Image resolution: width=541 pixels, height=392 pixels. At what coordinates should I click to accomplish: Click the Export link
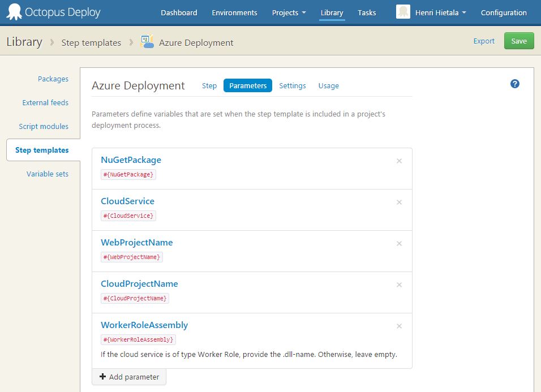484,41
